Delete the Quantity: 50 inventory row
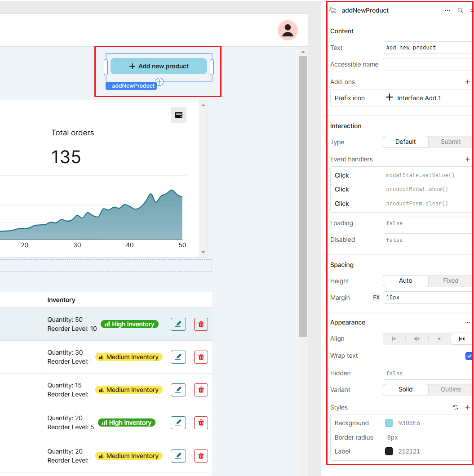474x476 pixels. pyautogui.click(x=201, y=324)
